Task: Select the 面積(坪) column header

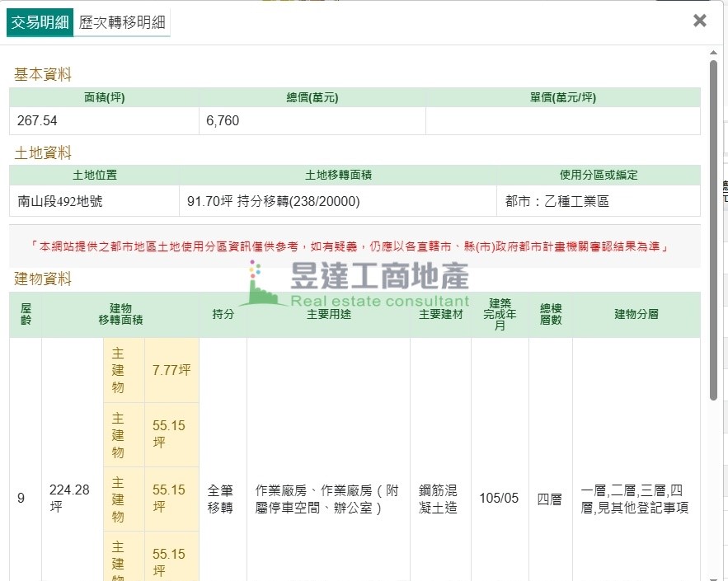Action: coord(105,97)
